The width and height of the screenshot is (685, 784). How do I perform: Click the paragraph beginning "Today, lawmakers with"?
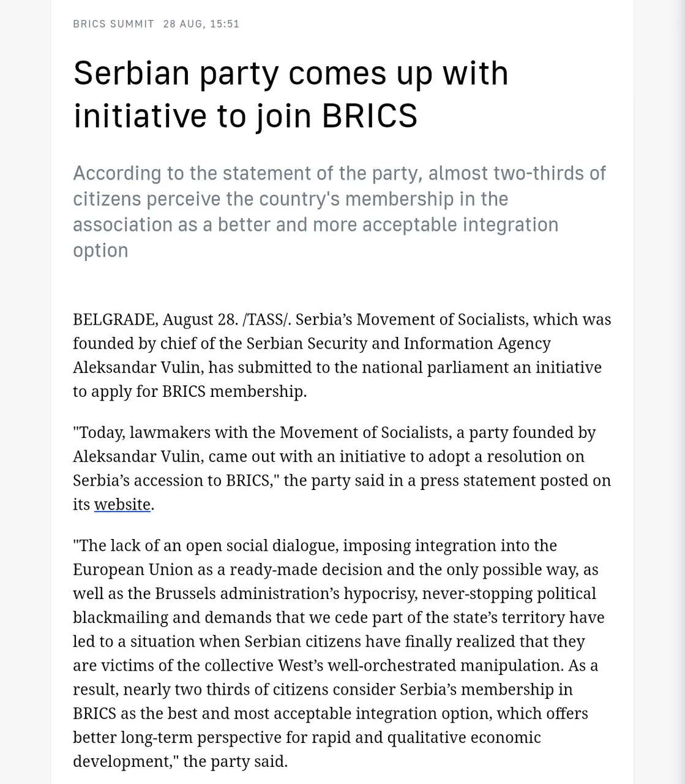point(342,468)
